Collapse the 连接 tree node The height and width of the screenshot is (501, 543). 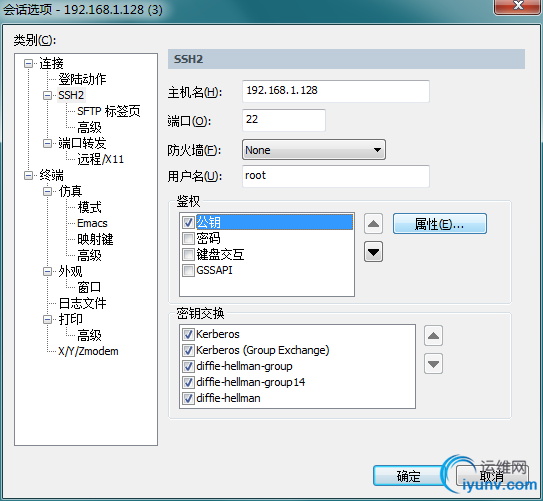(x=28, y=63)
